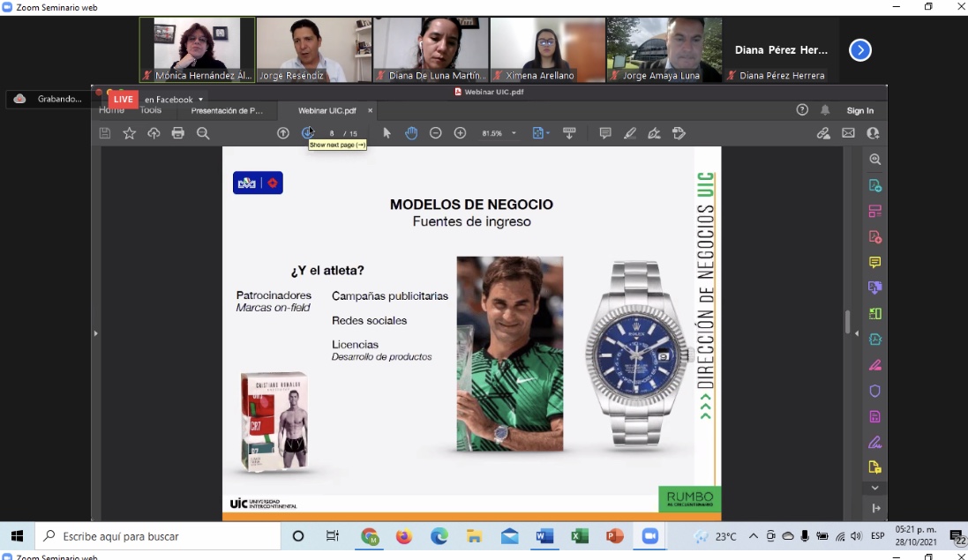This screenshot has height=560, width=968.
Task: Open the yellow document-comment icon in side pane
Action: [x=874, y=467]
